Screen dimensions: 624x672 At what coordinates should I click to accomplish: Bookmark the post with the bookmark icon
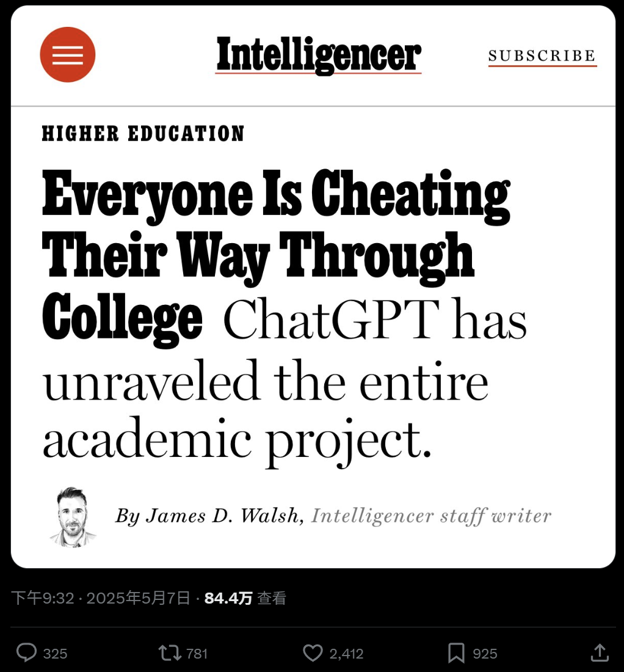click(x=456, y=653)
